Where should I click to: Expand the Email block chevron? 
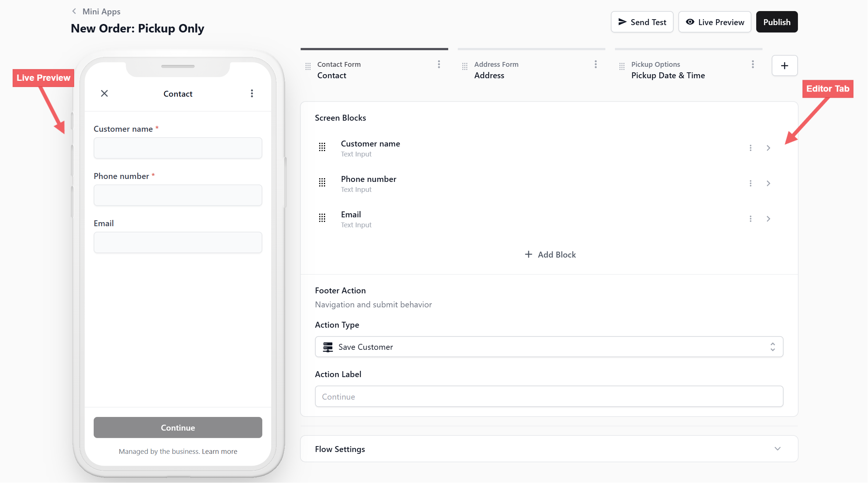pyautogui.click(x=768, y=219)
